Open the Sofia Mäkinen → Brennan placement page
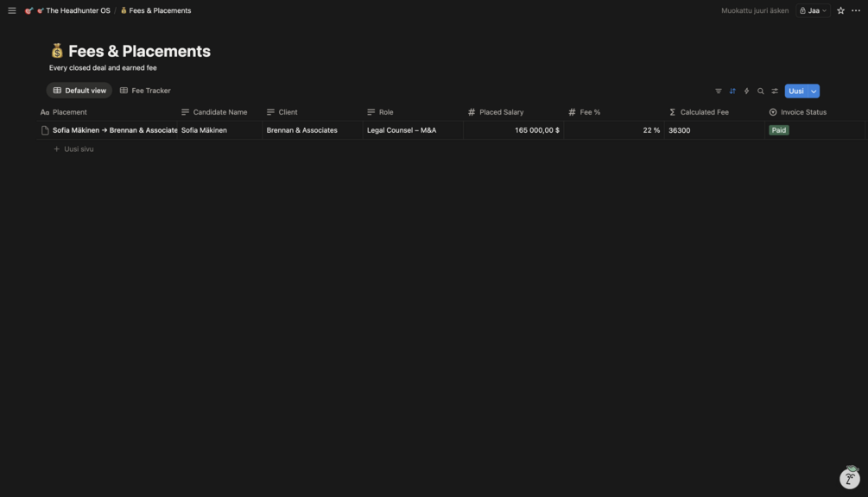Viewport: 868px width, 497px height. coord(115,130)
